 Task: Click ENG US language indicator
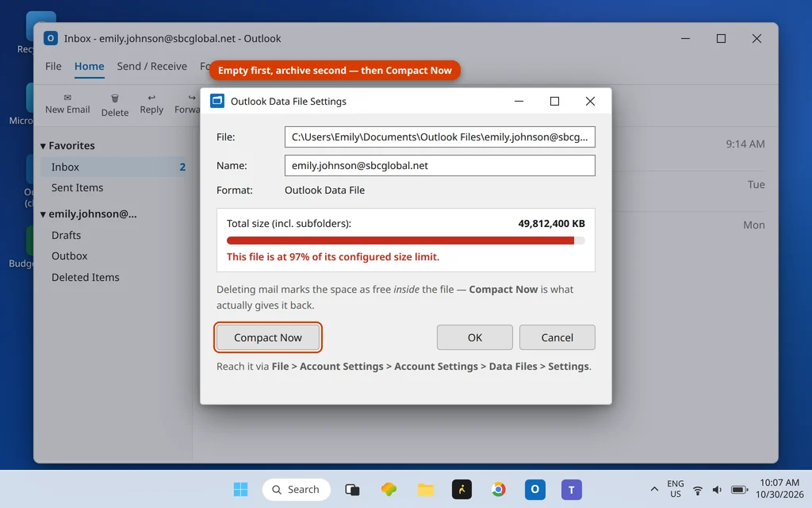click(676, 489)
